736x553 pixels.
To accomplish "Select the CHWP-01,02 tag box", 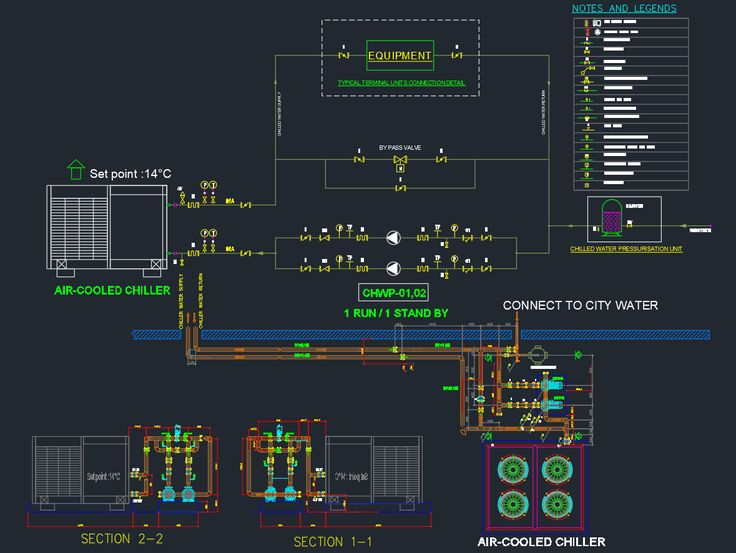I will [x=395, y=293].
